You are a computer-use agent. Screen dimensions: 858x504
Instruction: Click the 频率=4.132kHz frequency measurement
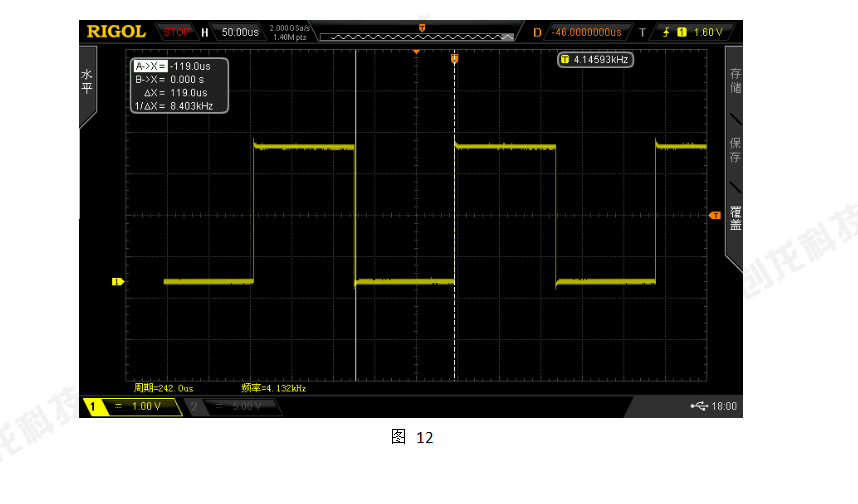point(274,388)
